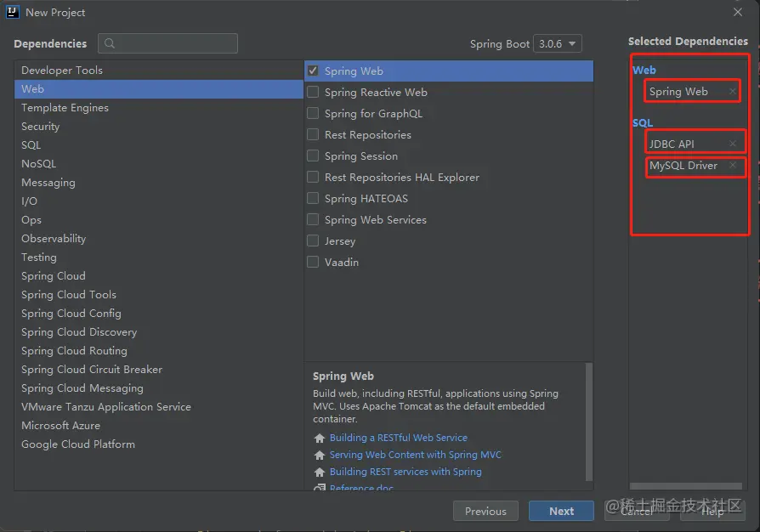Click the description panel vertical scrollbar
This screenshot has height=532, width=760.
[x=589, y=422]
